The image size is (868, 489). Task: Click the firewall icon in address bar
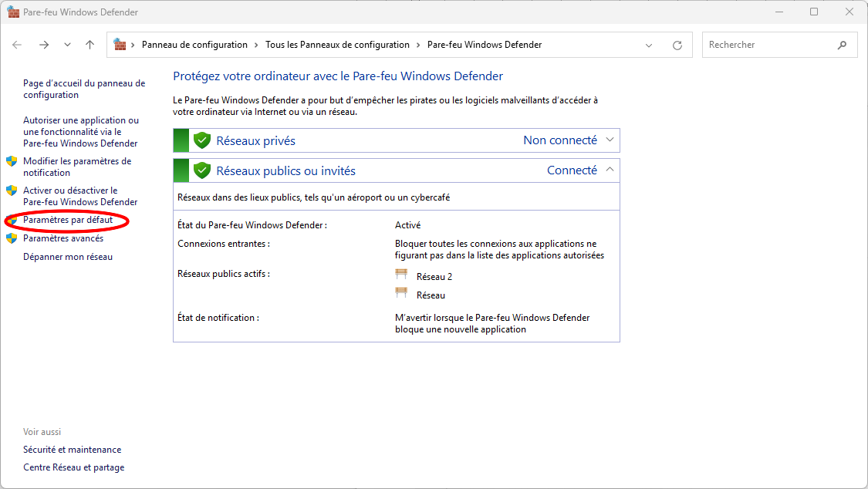(120, 45)
